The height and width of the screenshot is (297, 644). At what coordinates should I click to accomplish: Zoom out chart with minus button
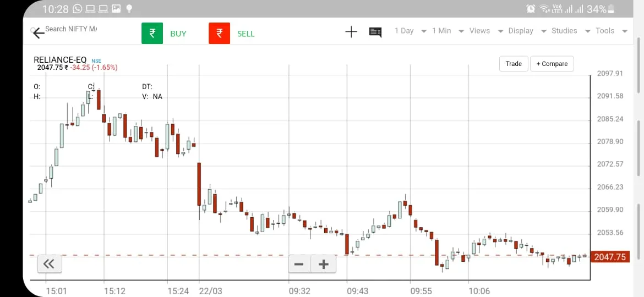point(299,264)
